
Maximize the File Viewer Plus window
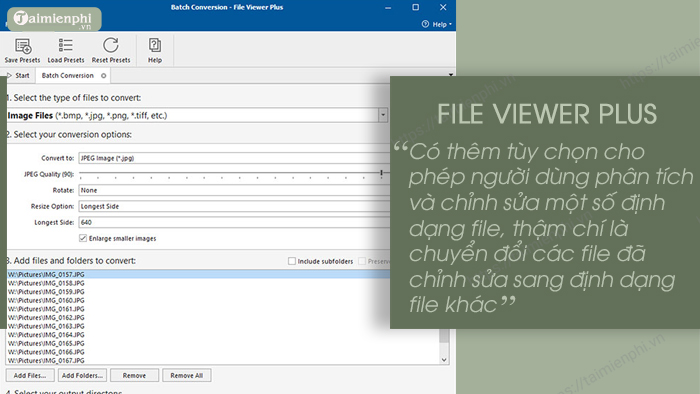(x=416, y=7)
